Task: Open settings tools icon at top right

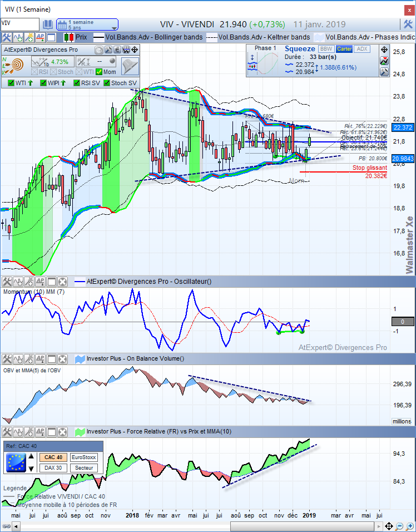Action: [408, 24]
